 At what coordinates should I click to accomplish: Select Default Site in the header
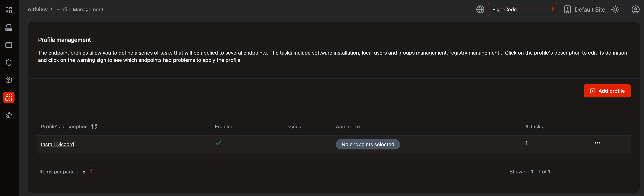[584, 9]
